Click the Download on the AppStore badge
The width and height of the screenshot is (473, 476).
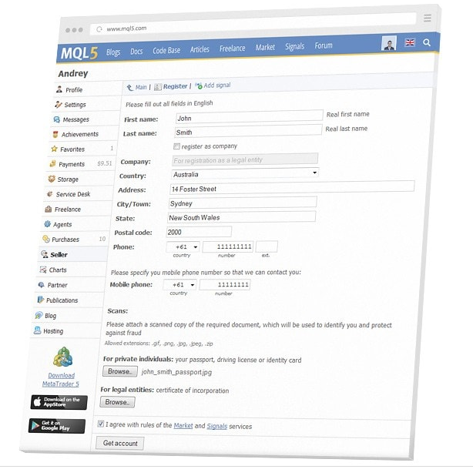coord(59,402)
